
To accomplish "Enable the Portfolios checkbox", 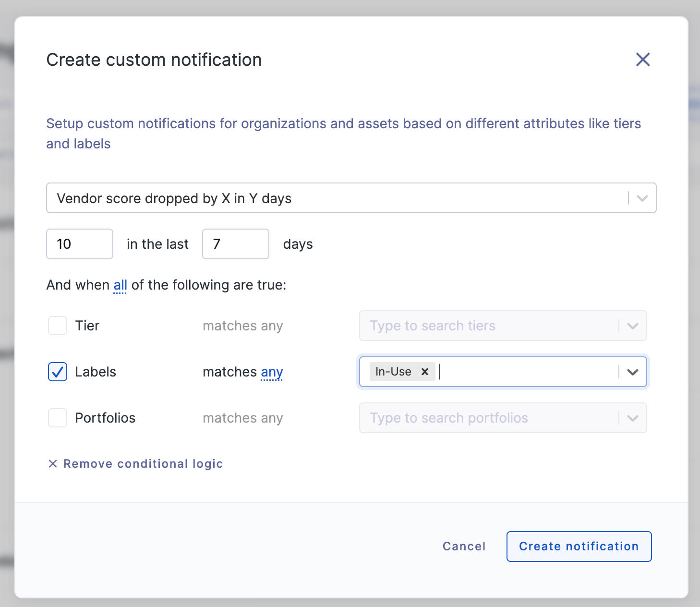I will tap(58, 418).
